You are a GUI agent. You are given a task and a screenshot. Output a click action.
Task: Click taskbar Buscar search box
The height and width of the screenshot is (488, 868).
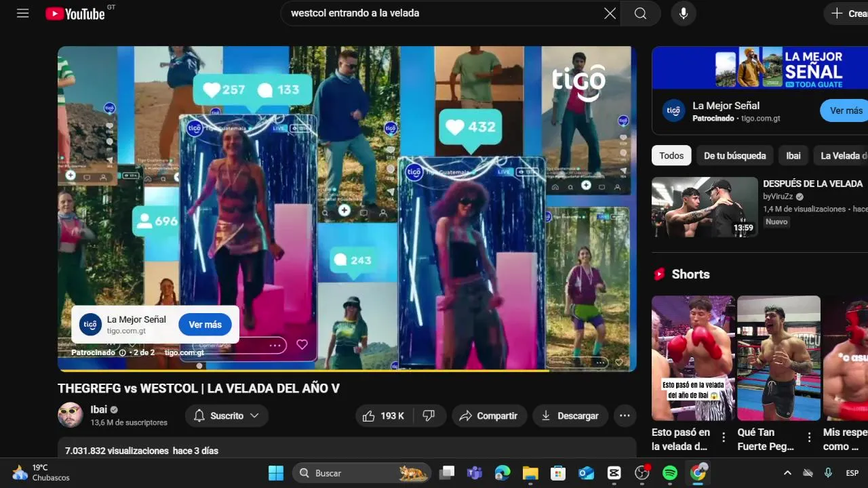[x=361, y=473]
